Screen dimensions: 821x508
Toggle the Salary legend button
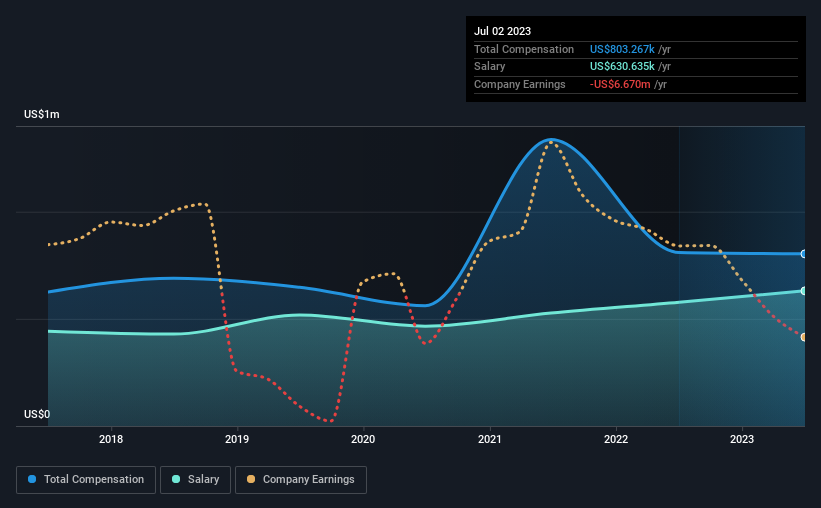point(195,480)
